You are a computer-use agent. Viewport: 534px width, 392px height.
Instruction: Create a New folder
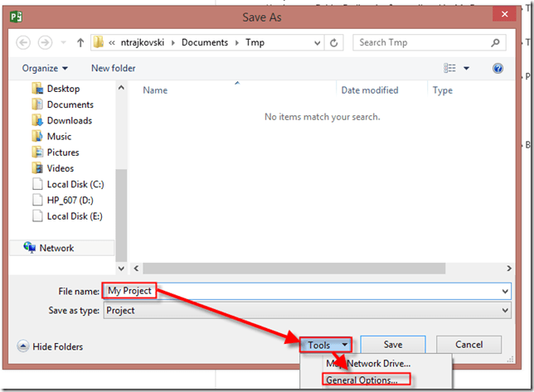(x=113, y=68)
